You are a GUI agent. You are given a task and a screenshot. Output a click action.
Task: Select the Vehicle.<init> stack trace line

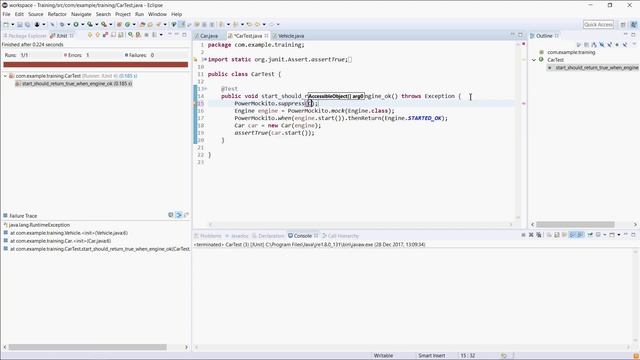pos(66,233)
